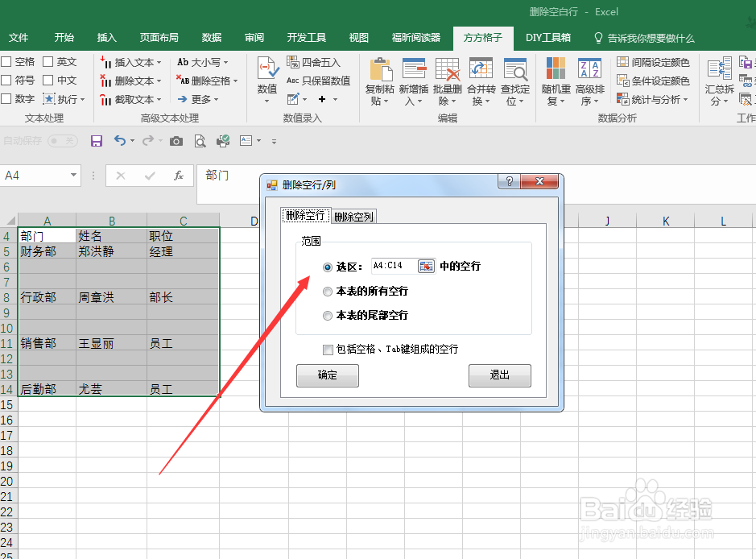Enable the 本表的所有空行 radio option
This screenshot has width=756, height=559.
click(328, 292)
